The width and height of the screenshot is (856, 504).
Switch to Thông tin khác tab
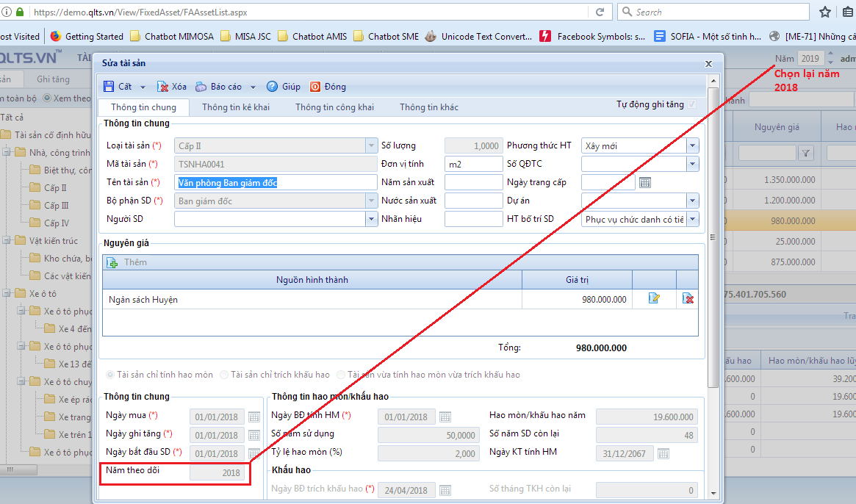429,107
